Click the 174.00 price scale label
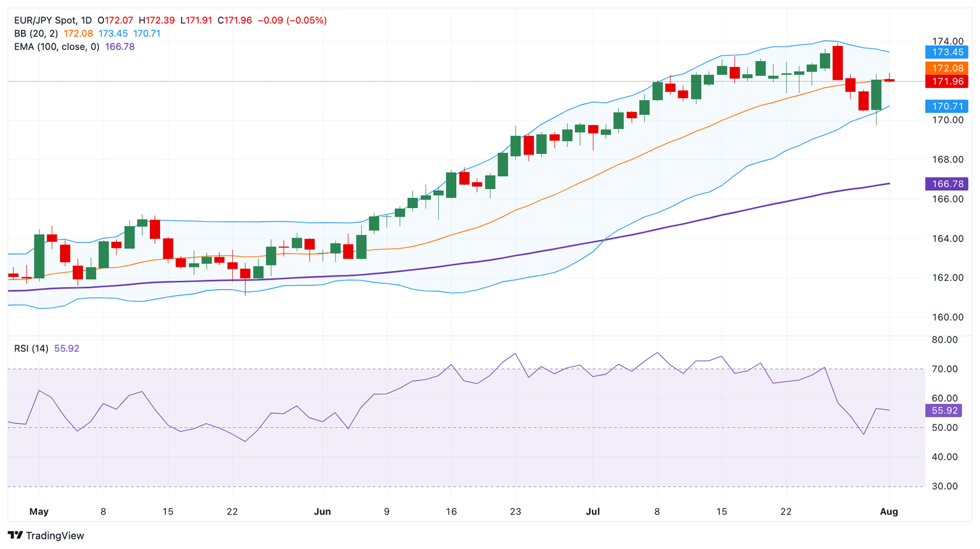This screenshot has height=549, width=980. tap(947, 41)
